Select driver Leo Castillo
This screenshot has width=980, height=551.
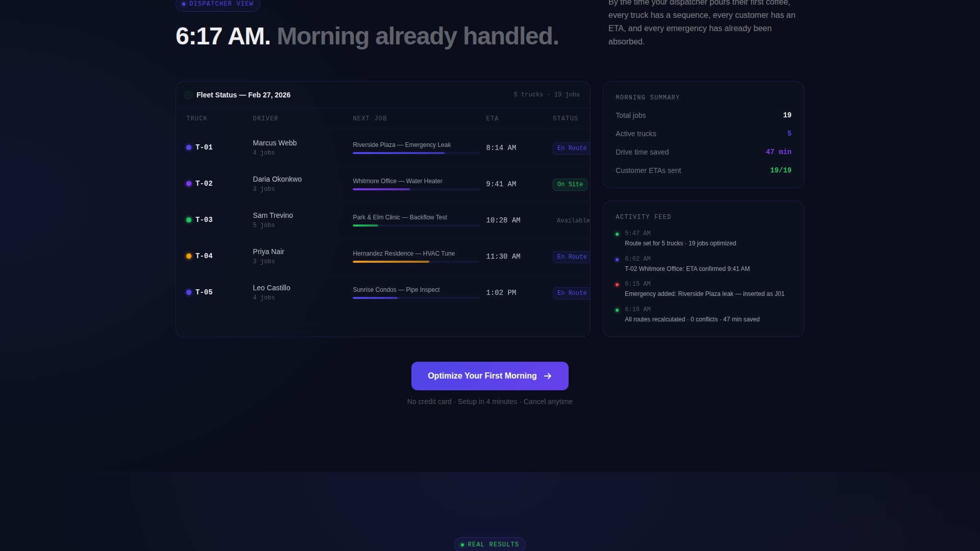coord(272,288)
